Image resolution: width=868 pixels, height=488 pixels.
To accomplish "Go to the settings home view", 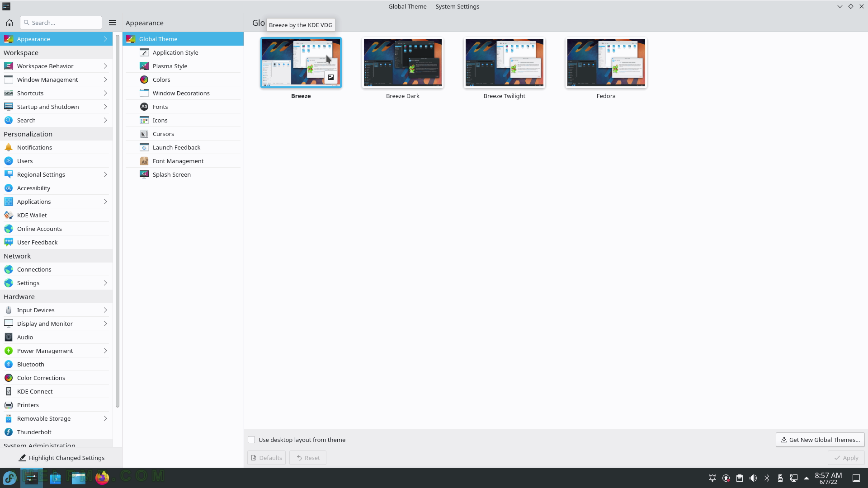I will pos(9,23).
